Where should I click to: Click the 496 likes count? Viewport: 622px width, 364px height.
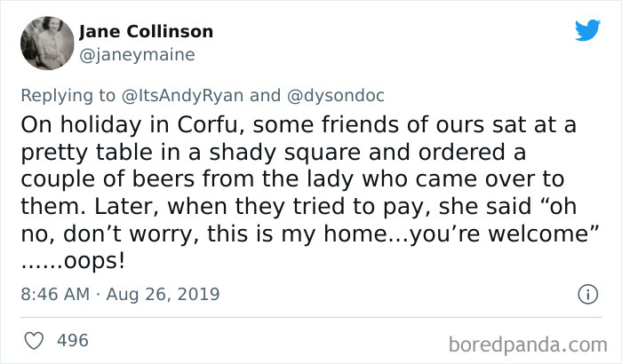(x=73, y=340)
